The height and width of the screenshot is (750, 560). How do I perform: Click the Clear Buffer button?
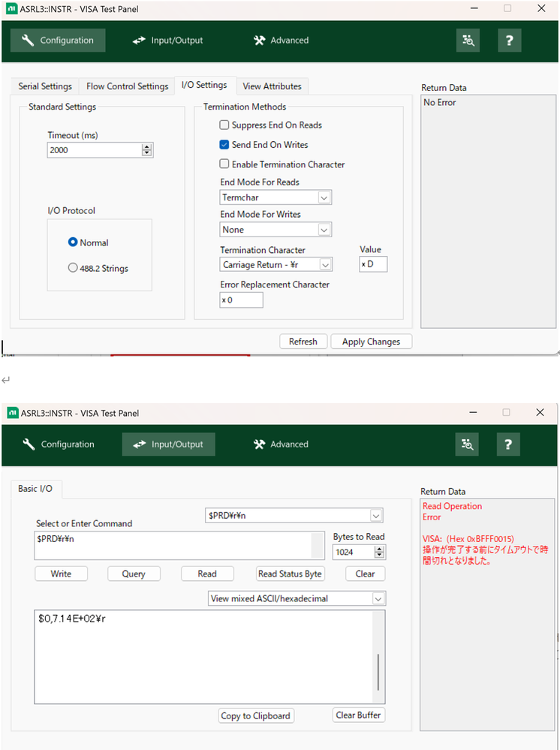click(x=359, y=715)
